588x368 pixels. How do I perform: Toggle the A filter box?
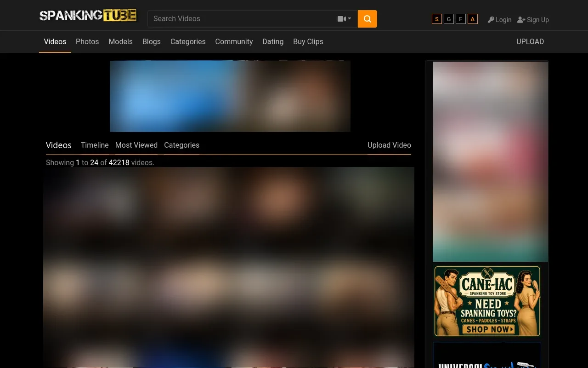pos(473,19)
